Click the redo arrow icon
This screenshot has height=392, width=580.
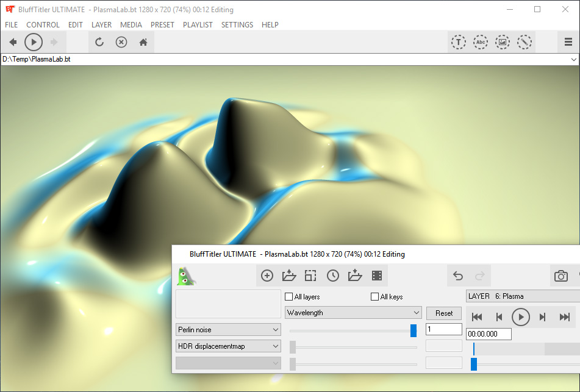click(480, 276)
